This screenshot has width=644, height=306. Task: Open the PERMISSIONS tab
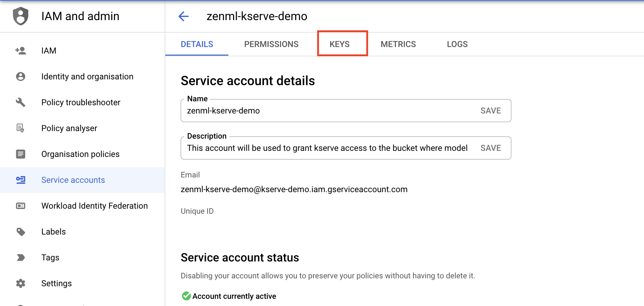271,44
